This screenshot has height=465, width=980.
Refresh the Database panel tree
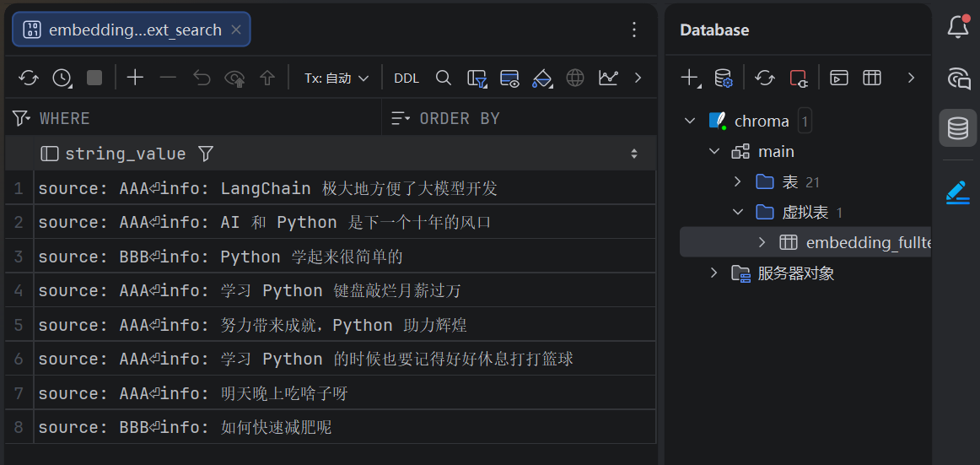click(x=764, y=78)
